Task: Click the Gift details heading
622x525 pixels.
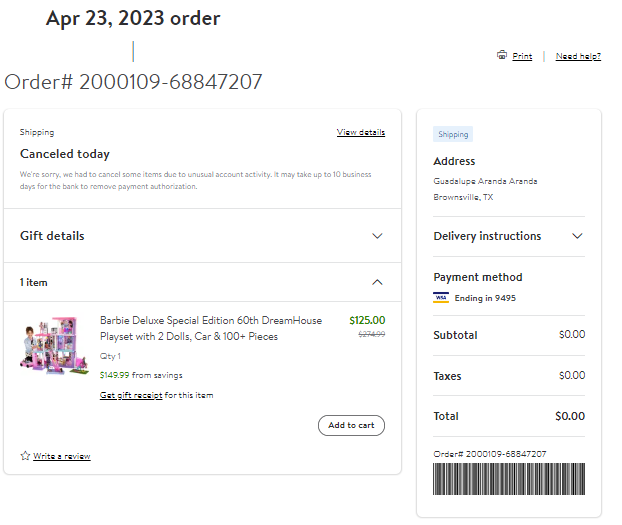Action: coord(52,236)
